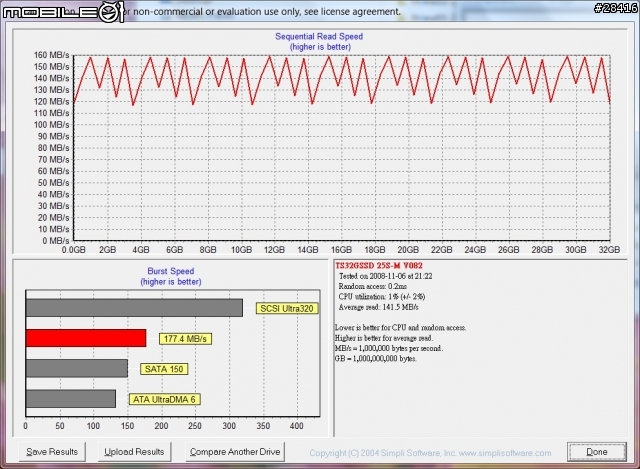Open Upload Results
Image resolution: width=640 pixels, height=469 pixels.
[134, 452]
